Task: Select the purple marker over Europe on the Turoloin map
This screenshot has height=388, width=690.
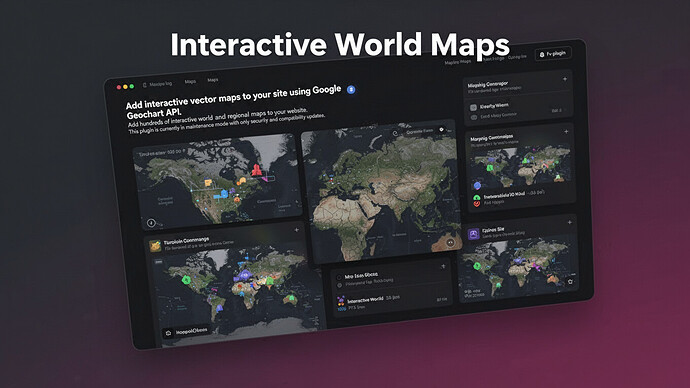Action: [244, 276]
